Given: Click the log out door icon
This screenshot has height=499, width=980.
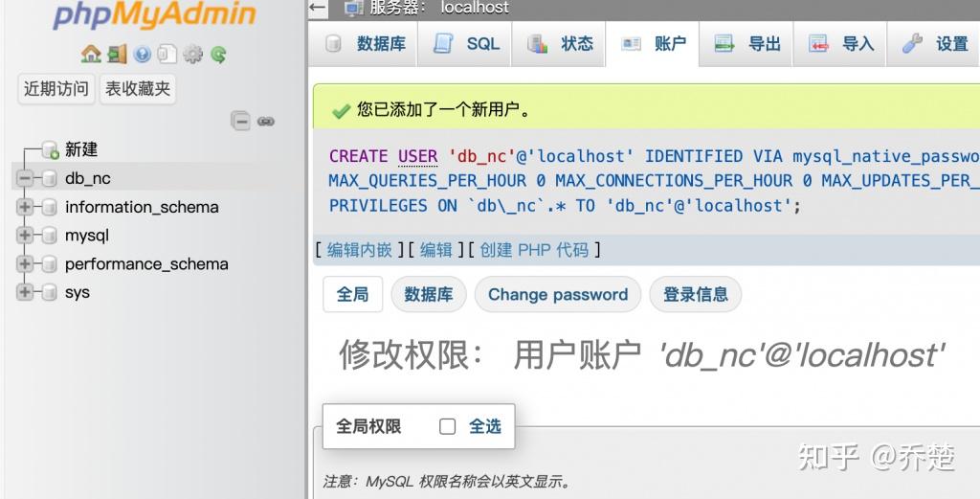Looking at the screenshot, I should tap(117, 55).
